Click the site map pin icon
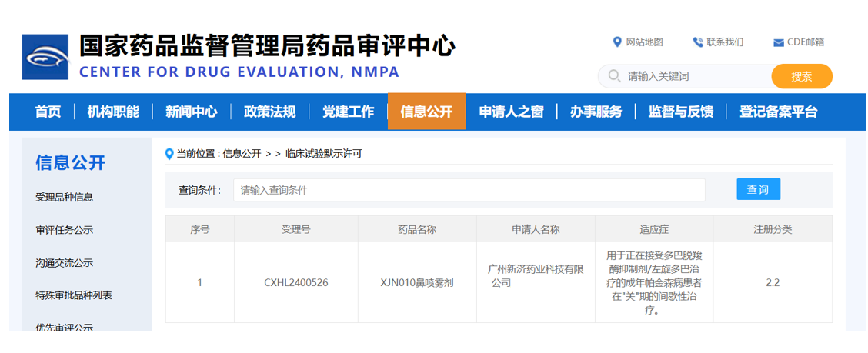This screenshot has width=868, height=353. point(617,42)
